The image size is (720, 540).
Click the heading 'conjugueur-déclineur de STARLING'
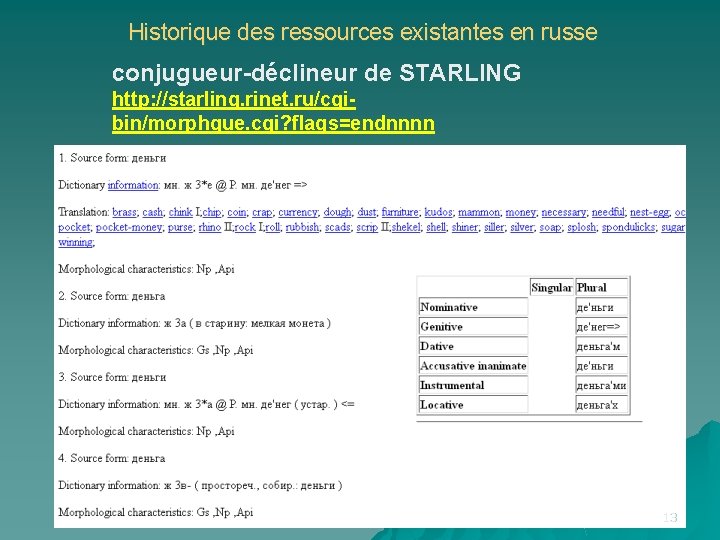tap(316, 73)
